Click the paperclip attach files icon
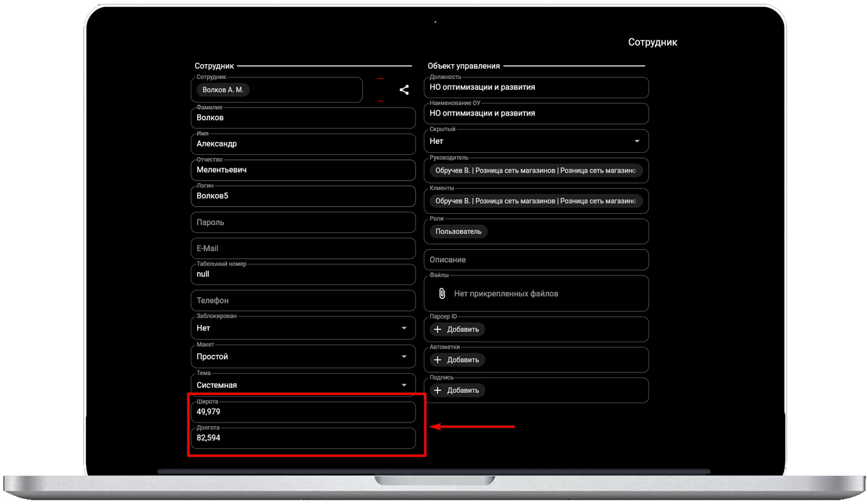 (442, 293)
